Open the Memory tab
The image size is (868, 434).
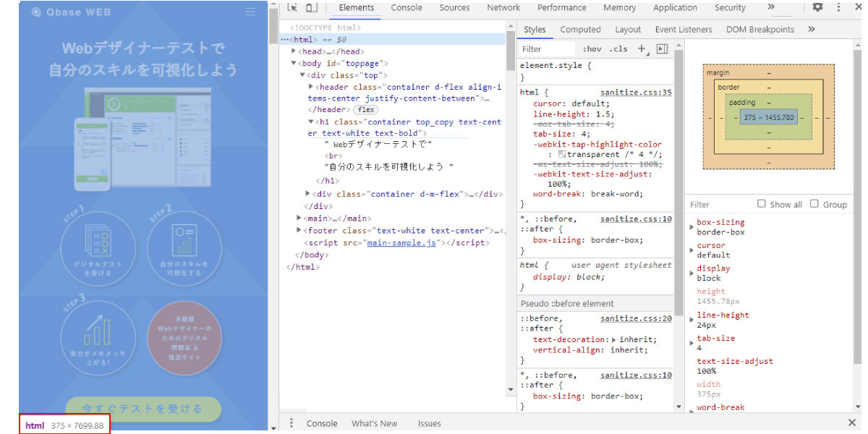620,8
